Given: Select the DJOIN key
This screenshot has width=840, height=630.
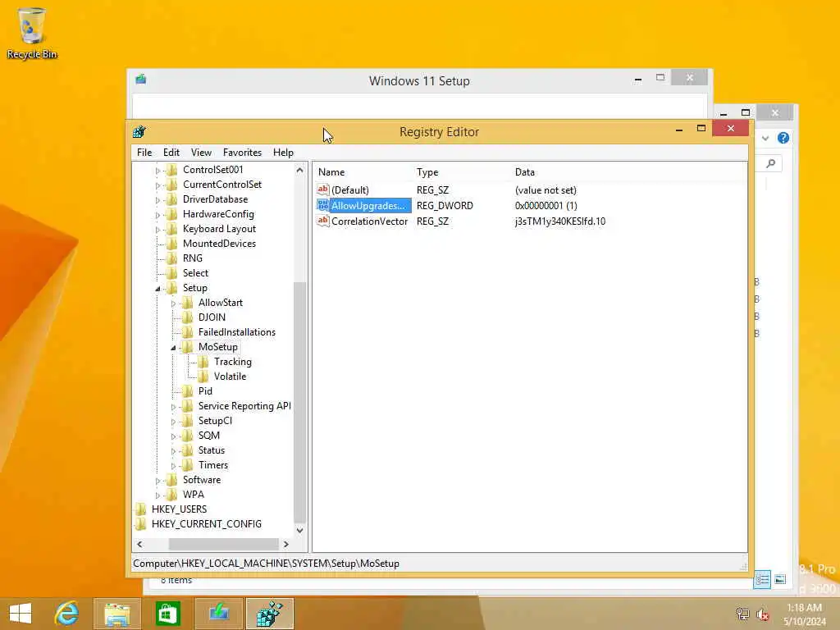Looking at the screenshot, I should click(212, 317).
